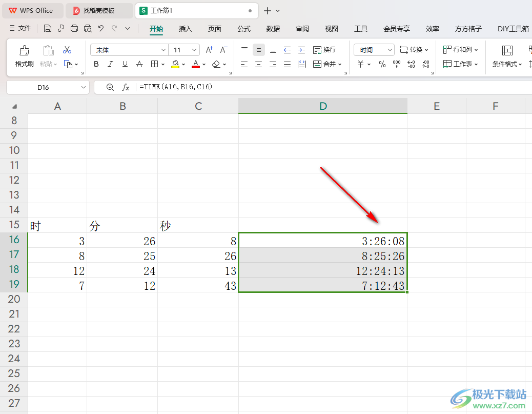The height and width of the screenshot is (414, 532).
Task: Toggle Italic formatting
Action: [111, 64]
